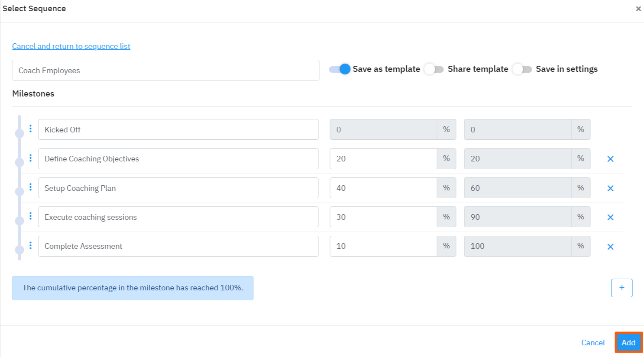Delete the Complete Assessment milestone

[610, 246]
